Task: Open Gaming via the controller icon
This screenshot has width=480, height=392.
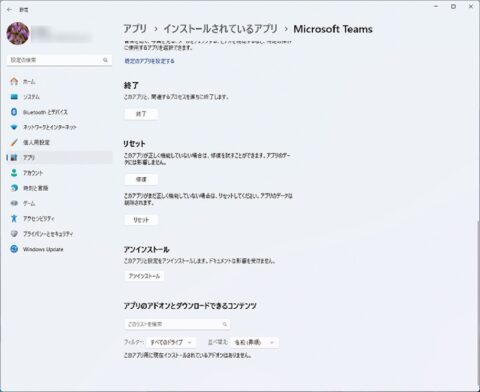Action: click(14, 203)
